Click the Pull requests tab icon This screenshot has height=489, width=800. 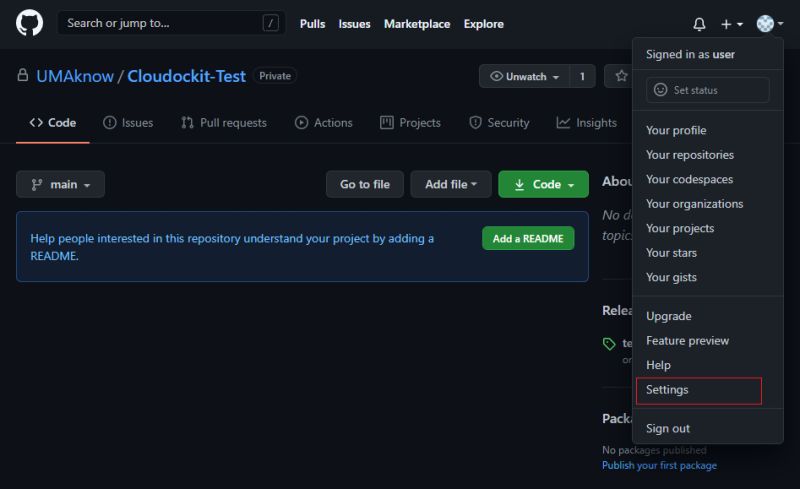(187, 123)
